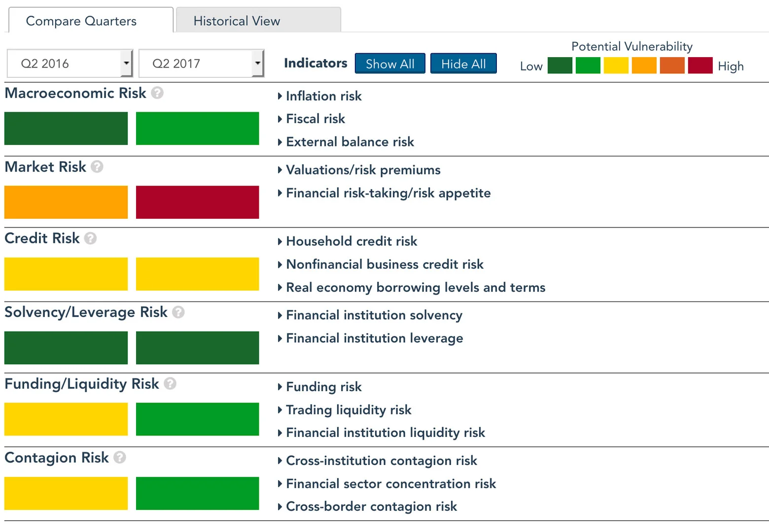This screenshot has width=769, height=532.
Task: Click Funding/Liquidity Risk help icon
Action: pyautogui.click(x=170, y=384)
